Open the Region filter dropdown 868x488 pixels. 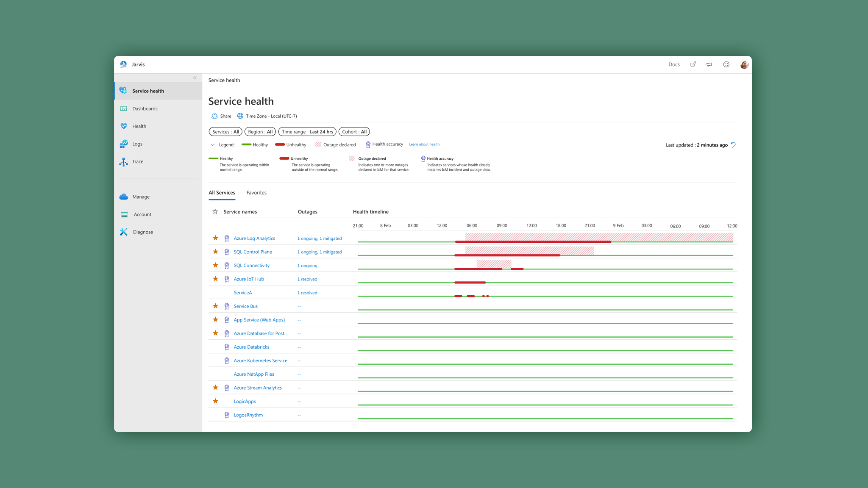coord(260,132)
